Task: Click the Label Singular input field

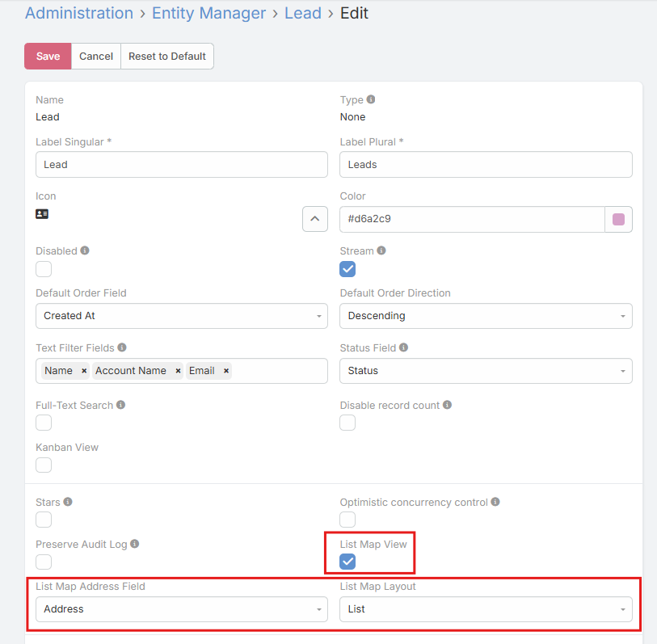Action: point(182,164)
